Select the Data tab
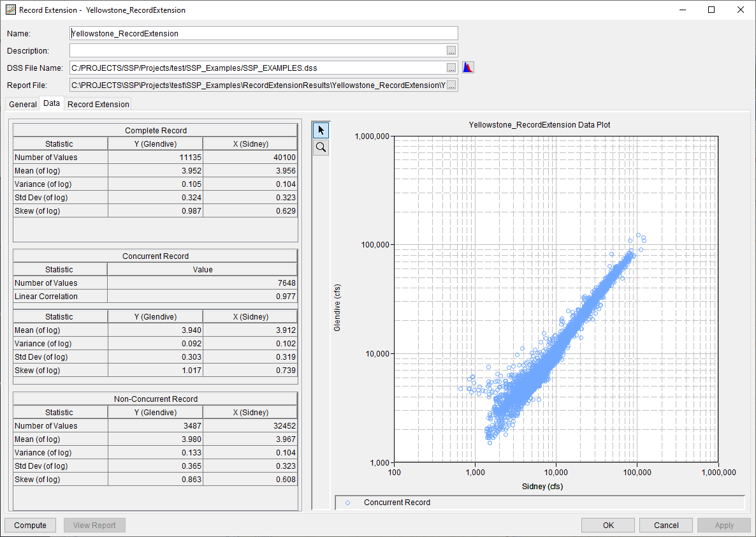Screen dimensions: 756x537 52,103
